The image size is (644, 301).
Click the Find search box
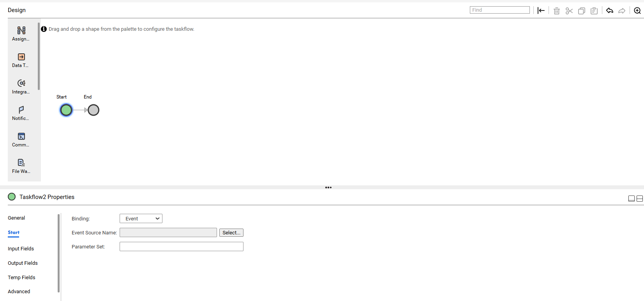click(x=500, y=10)
